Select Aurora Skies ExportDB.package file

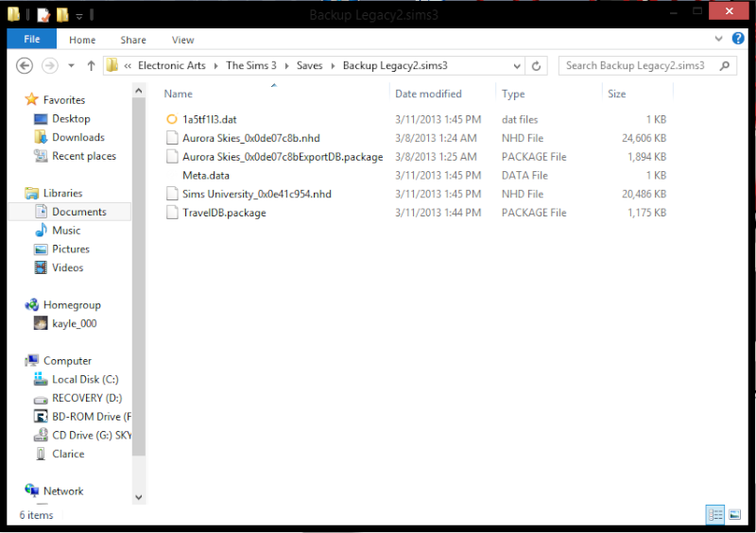click(283, 157)
